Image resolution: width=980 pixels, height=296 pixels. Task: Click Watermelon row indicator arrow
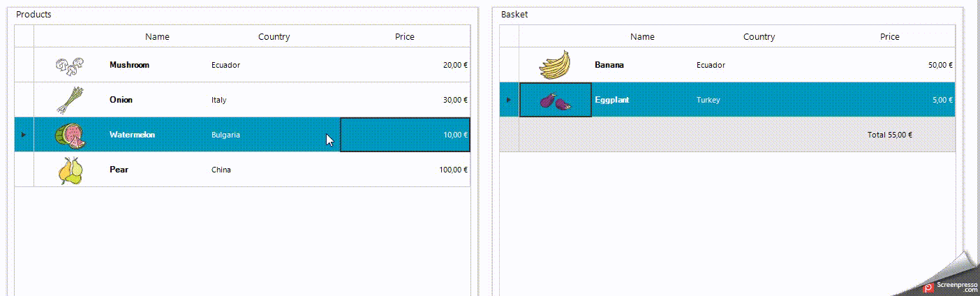24,135
